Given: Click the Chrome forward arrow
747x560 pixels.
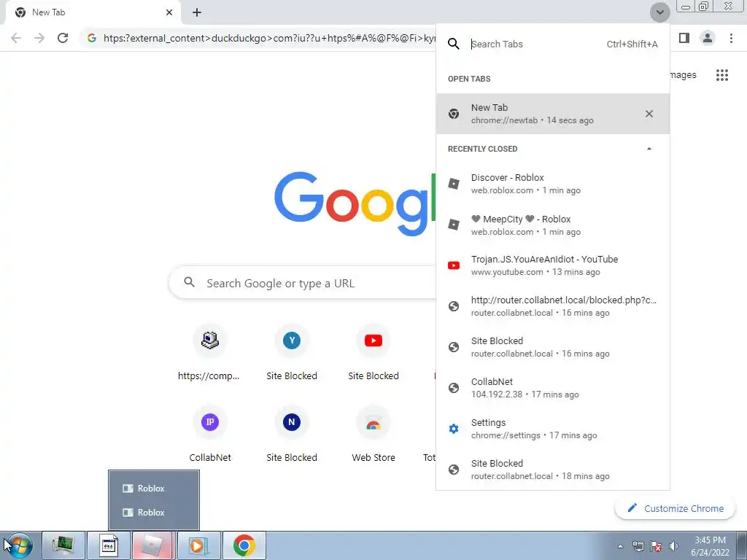Looking at the screenshot, I should click(x=39, y=38).
